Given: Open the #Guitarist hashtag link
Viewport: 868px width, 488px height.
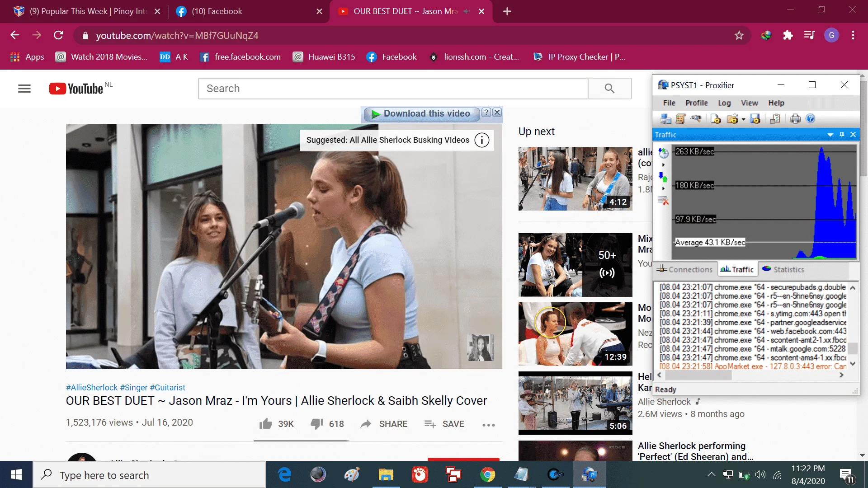Looking at the screenshot, I should tap(167, 388).
